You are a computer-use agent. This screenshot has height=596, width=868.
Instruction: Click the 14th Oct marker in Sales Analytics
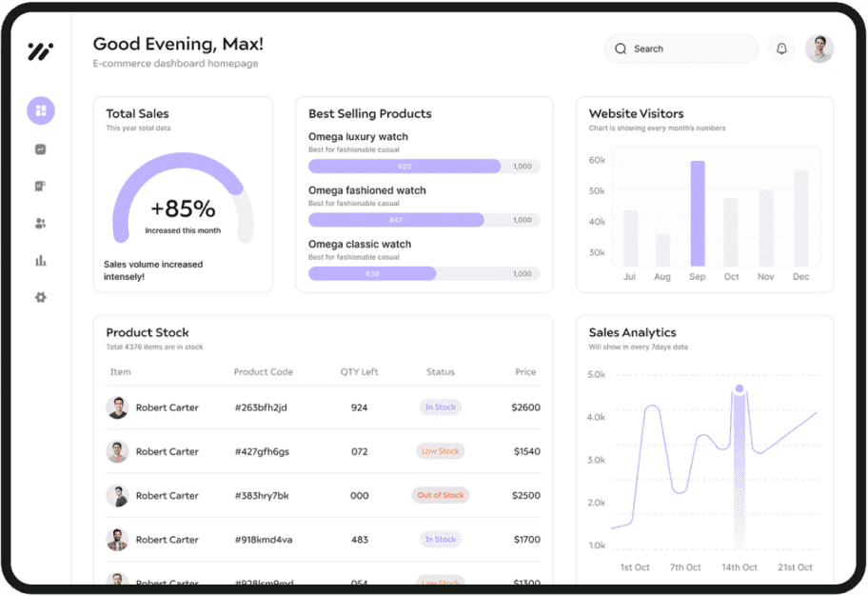coord(739,389)
